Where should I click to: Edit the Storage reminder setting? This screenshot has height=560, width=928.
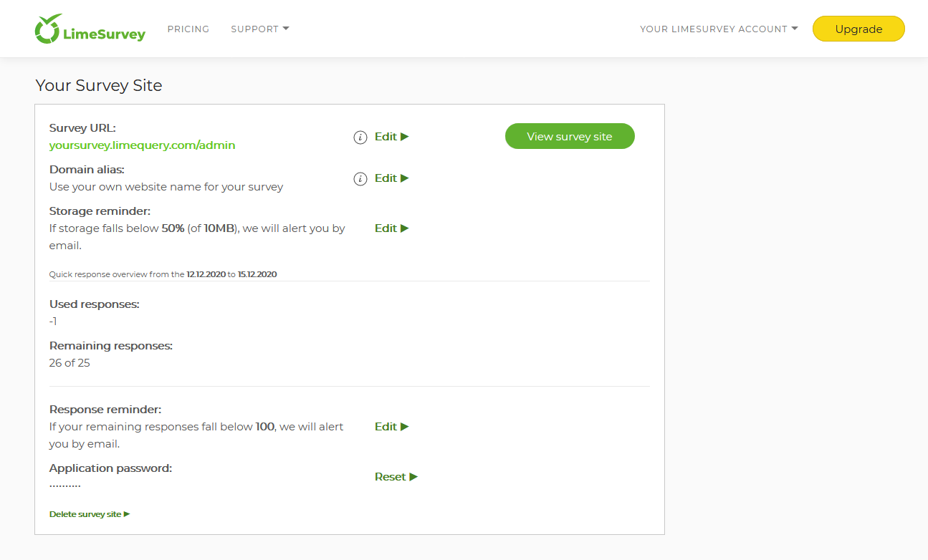click(x=392, y=228)
